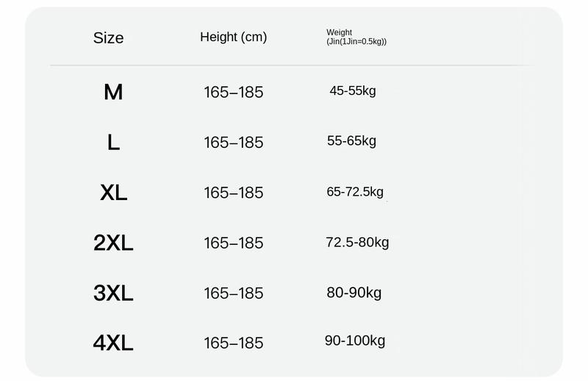Click the height range in M row
This screenshot has height=381, width=588.
[234, 93]
